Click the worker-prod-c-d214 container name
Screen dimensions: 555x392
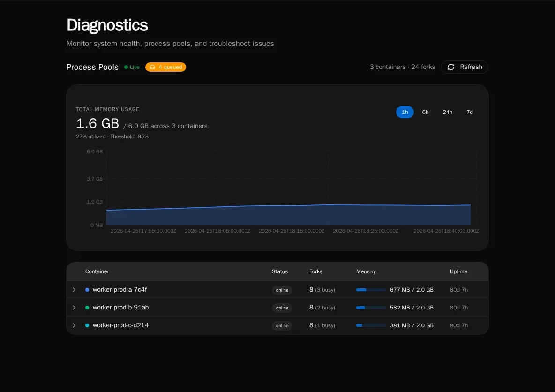[x=120, y=325]
